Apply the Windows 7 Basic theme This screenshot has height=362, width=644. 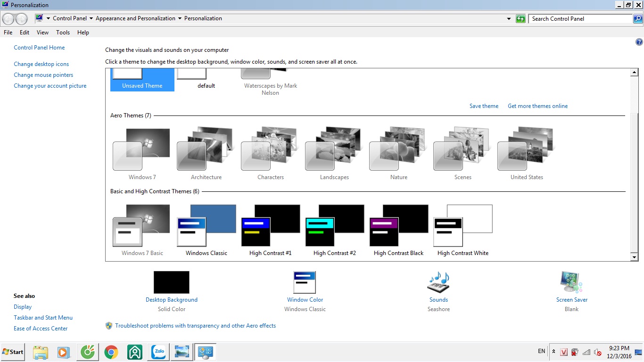tap(142, 230)
